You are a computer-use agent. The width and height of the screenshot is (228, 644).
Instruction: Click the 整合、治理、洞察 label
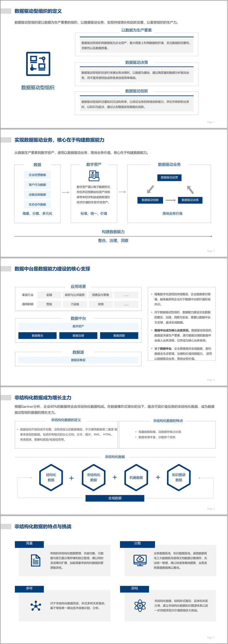(x=113, y=241)
